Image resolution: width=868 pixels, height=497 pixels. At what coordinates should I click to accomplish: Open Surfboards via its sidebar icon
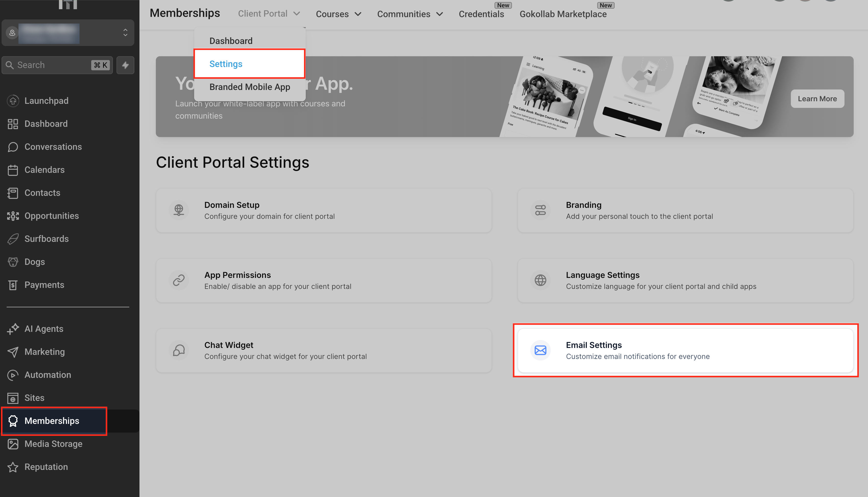tap(13, 239)
